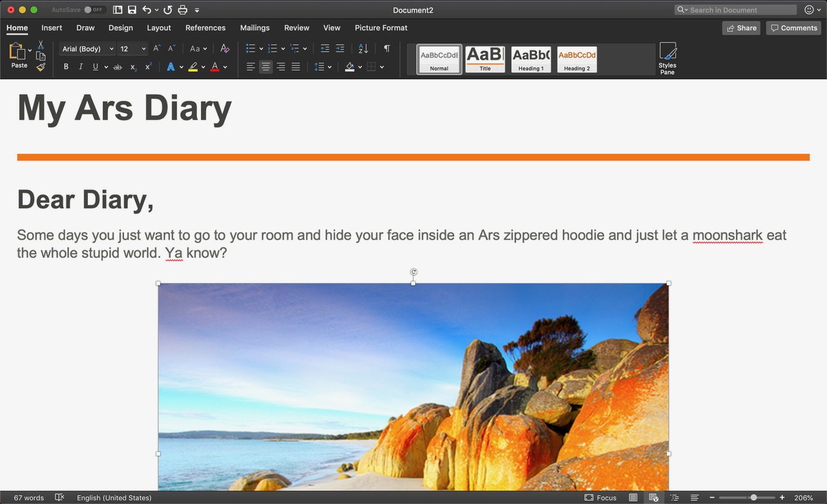Increase font size with large A icon
Viewport: 827px width, 504px height.
pyautogui.click(x=156, y=48)
